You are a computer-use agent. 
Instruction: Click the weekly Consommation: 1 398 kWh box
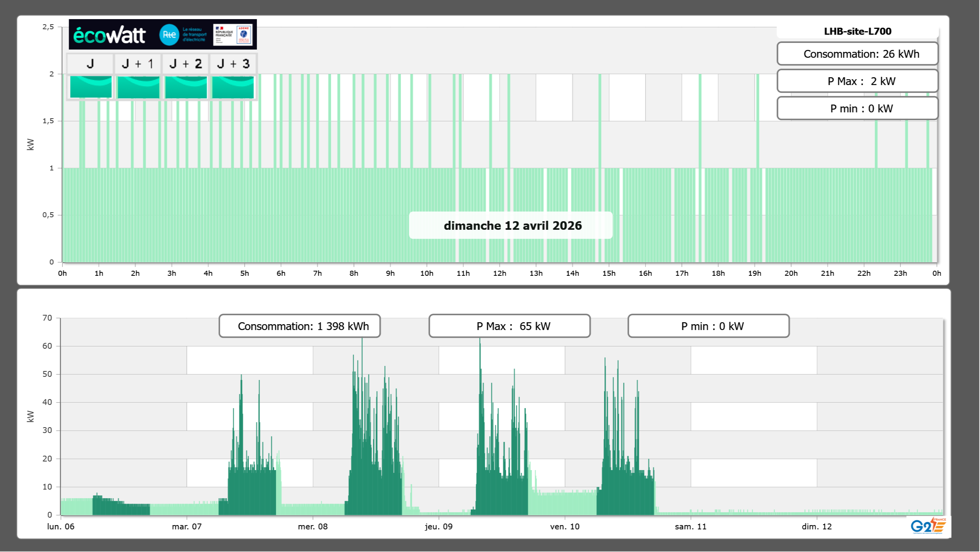pos(300,326)
